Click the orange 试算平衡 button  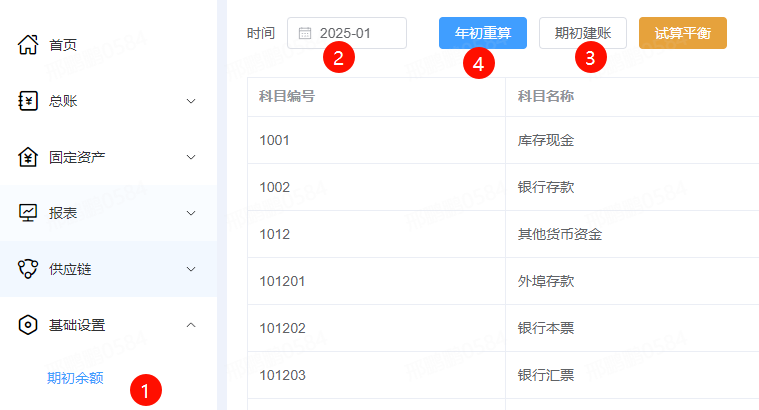point(682,33)
